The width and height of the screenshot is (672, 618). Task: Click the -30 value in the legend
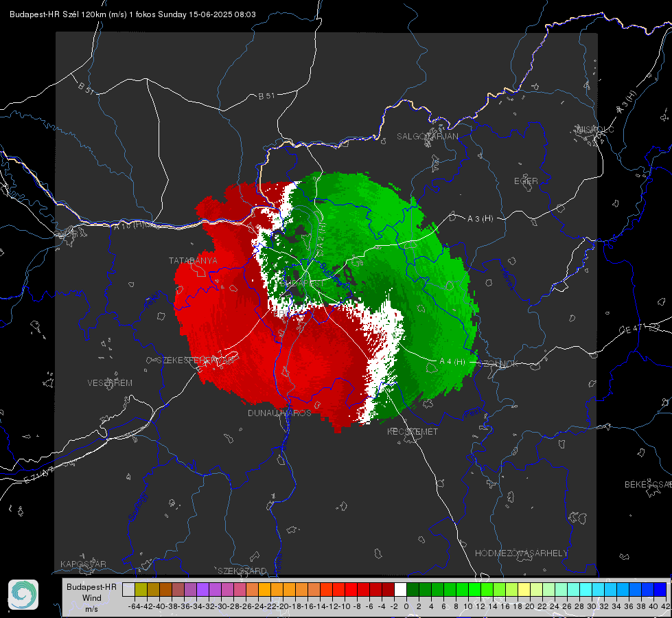coord(221,606)
